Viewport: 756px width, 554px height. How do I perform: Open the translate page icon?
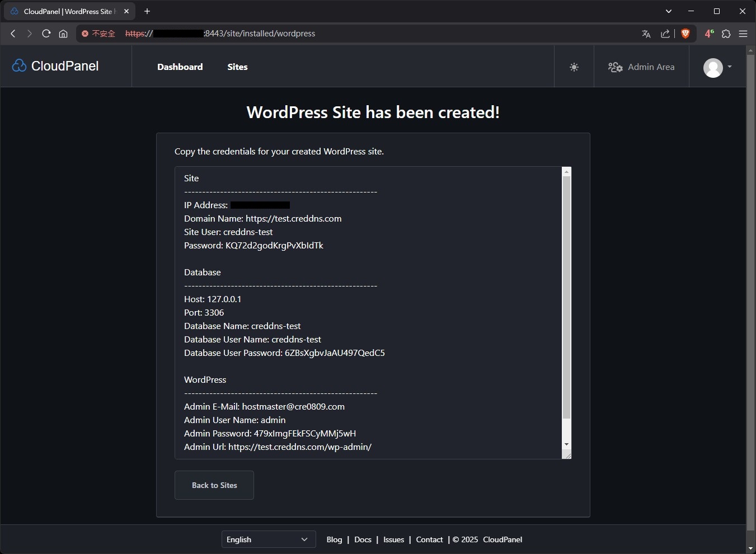[x=646, y=34]
